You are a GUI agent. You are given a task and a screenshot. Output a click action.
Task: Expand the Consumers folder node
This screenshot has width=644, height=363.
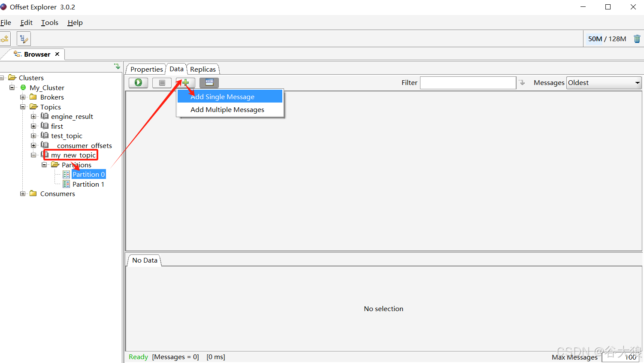[x=23, y=194]
